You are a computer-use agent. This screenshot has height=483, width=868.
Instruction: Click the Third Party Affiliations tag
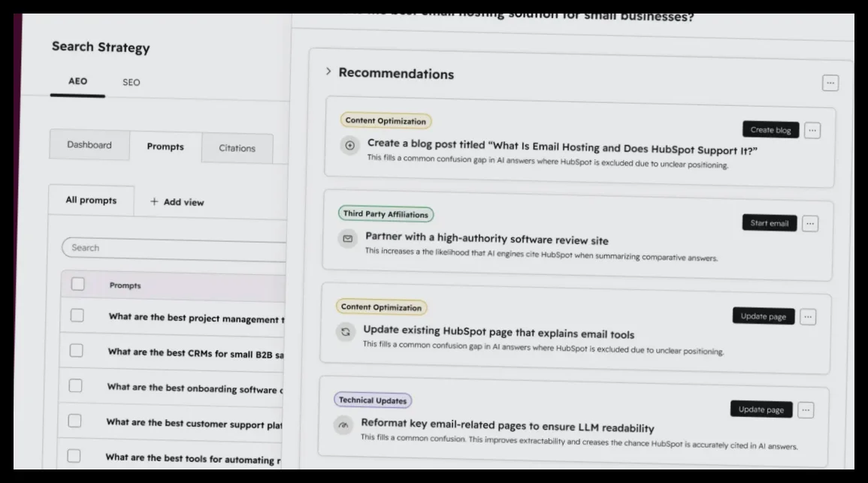[386, 214]
